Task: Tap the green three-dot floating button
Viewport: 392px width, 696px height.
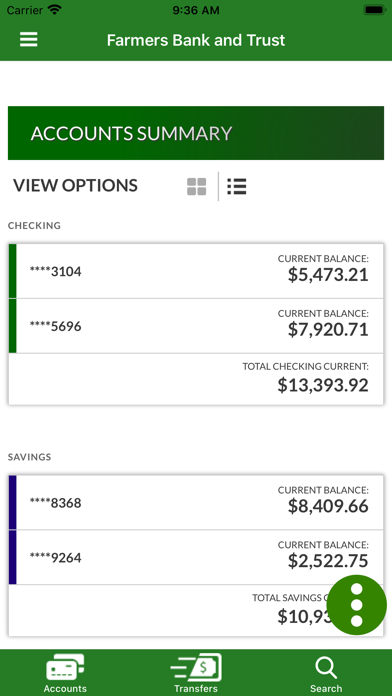Action: click(356, 605)
